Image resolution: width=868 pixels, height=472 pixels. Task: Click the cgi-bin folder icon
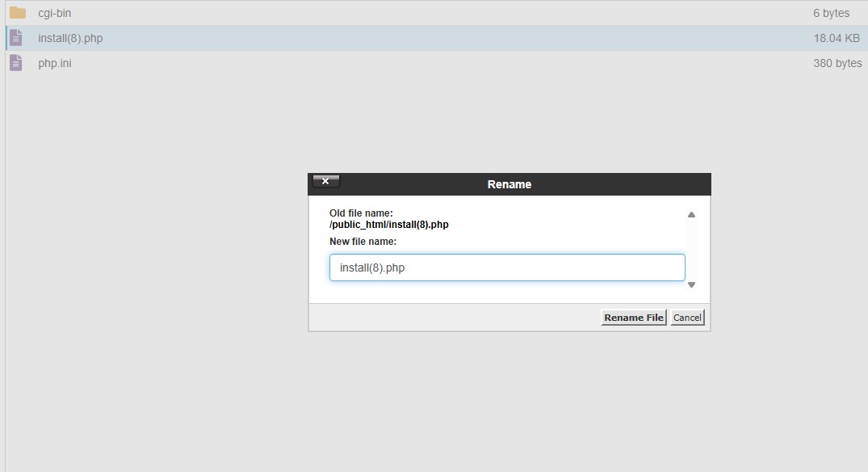point(18,13)
